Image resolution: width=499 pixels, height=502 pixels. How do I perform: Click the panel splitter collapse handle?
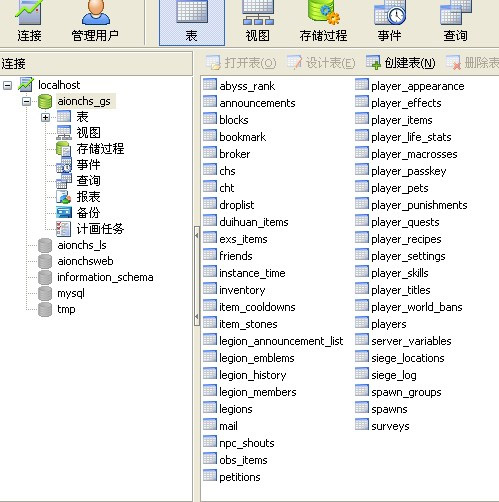[197, 276]
